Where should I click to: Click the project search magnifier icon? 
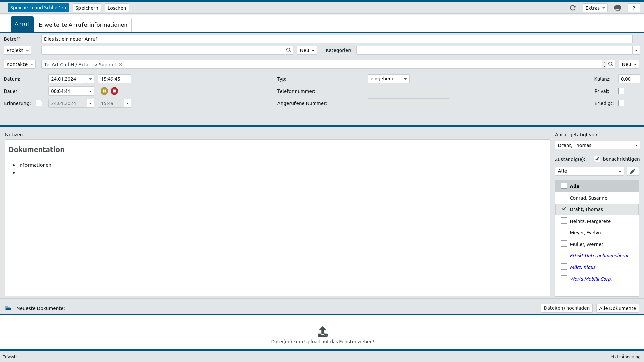point(289,50)
